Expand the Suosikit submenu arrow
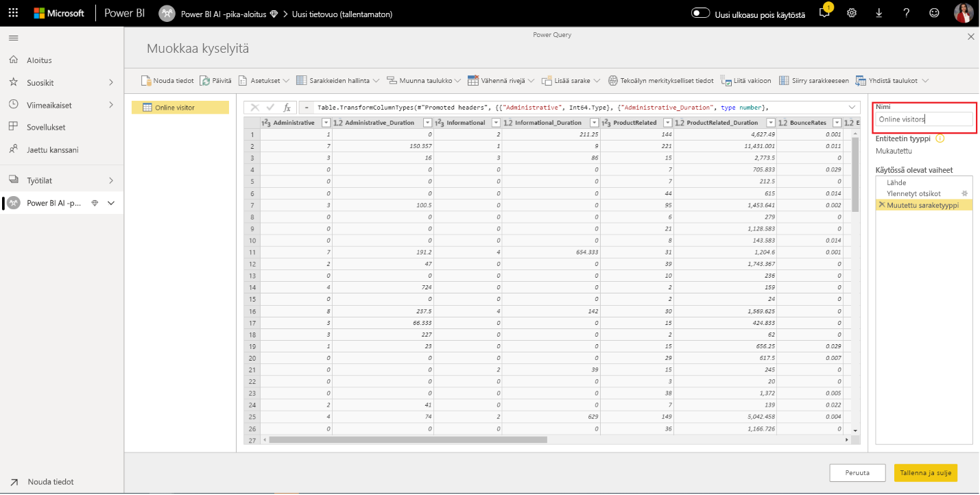The height and width of the screenshot is (495, 980). tap(111, 82)
